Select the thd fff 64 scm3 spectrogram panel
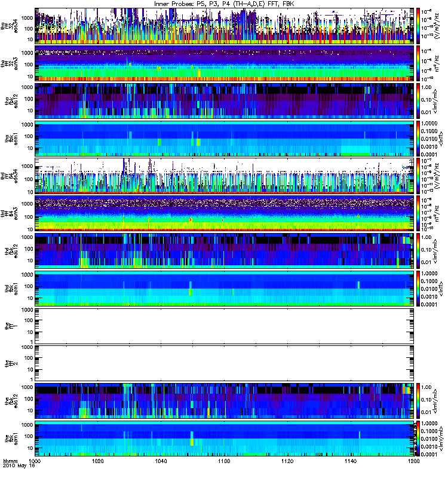448x478 pixels. click(x=226, y=214)
